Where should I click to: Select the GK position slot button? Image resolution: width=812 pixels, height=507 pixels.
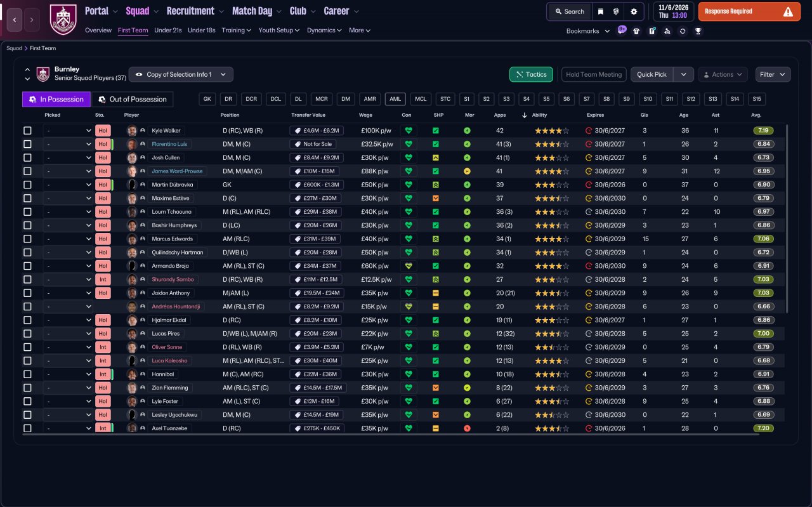coord(207,99)
